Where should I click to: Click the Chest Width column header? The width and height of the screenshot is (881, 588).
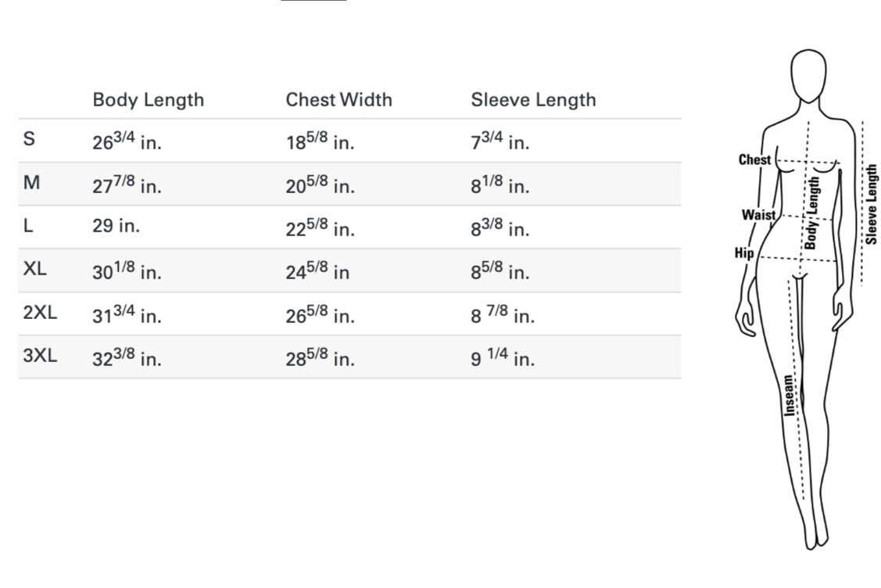(338, 100)
